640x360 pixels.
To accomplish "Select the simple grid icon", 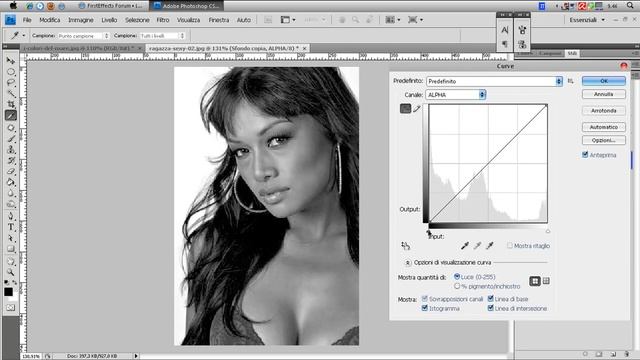I will point(535,281).
